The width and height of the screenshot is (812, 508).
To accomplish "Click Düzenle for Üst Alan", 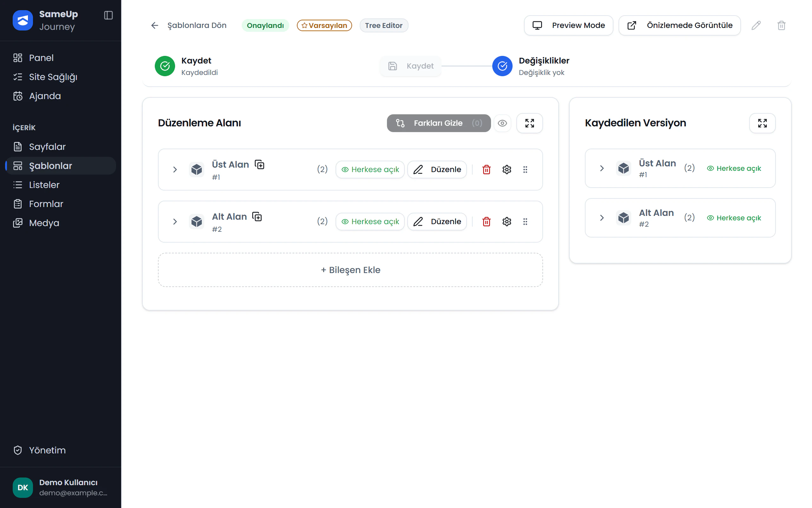I will [437, 169].
